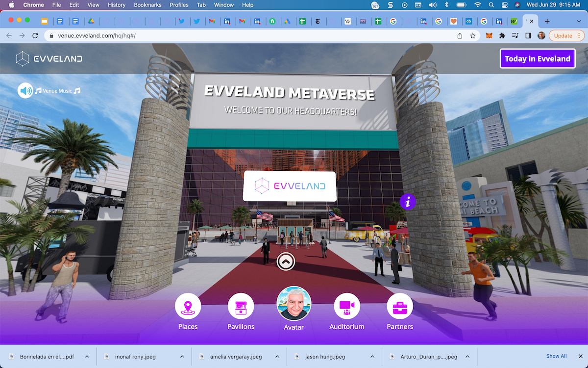Open the Auditorium video camera icon

(x=347, y=306)
